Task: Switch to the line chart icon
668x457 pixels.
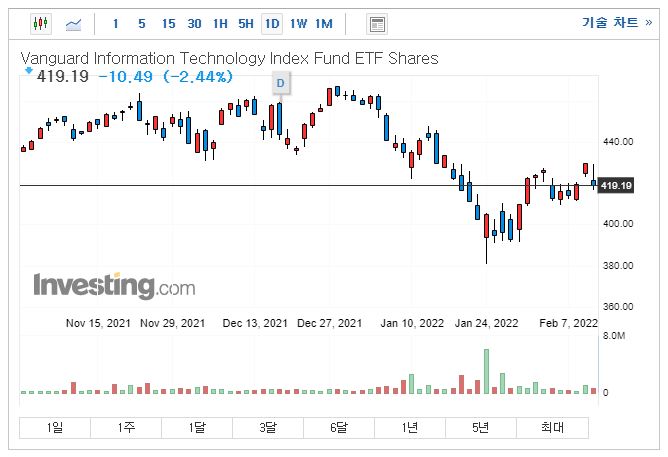Action: 73,24
